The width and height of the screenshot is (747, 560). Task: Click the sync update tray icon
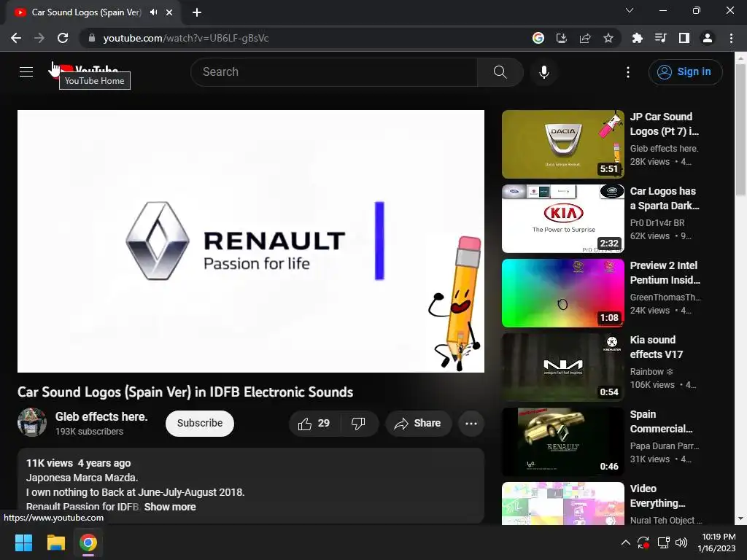point(643,542)
